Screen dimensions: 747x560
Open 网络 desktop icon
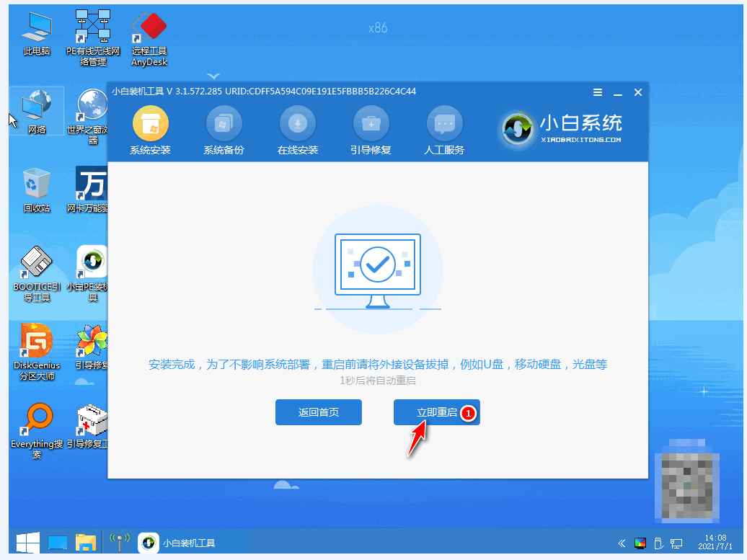click(37, 112)
